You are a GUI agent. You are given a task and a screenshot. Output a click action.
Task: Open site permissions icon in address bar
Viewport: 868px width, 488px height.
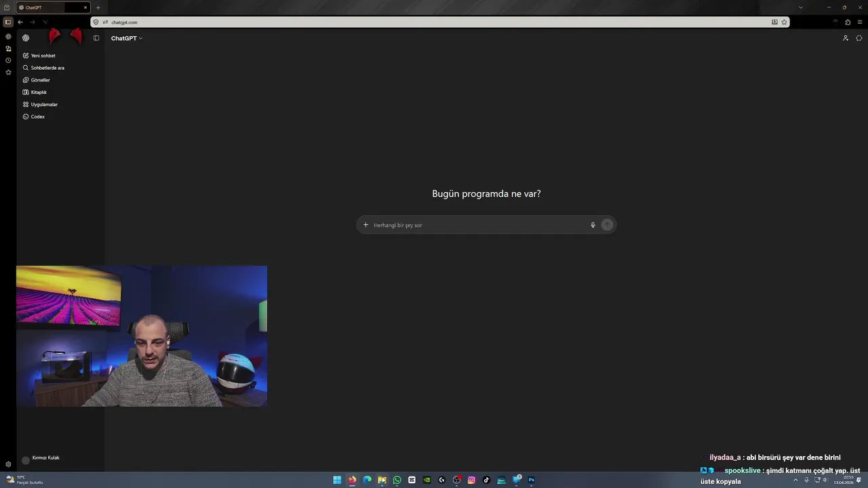point(105,22)
